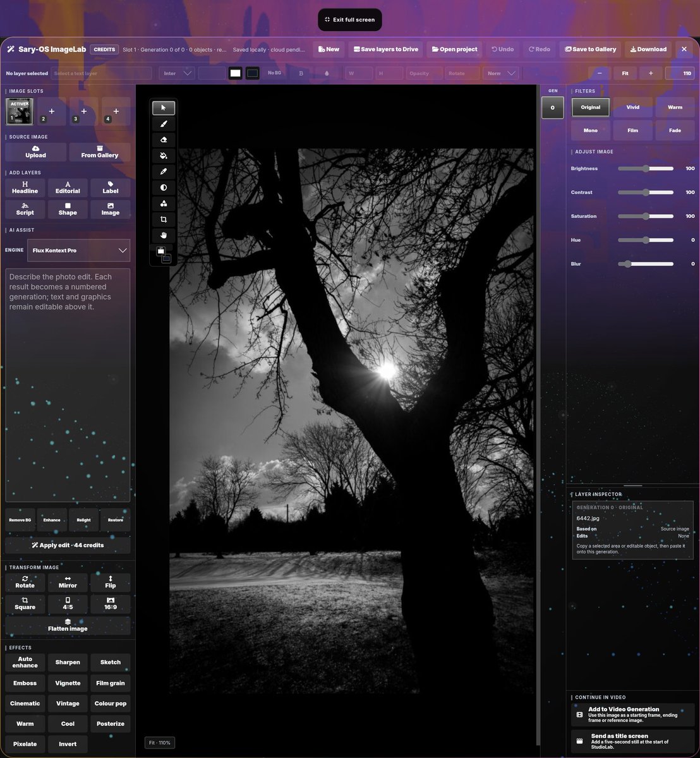
Task: Click Save layers to Drive
Action: point(386,49)
